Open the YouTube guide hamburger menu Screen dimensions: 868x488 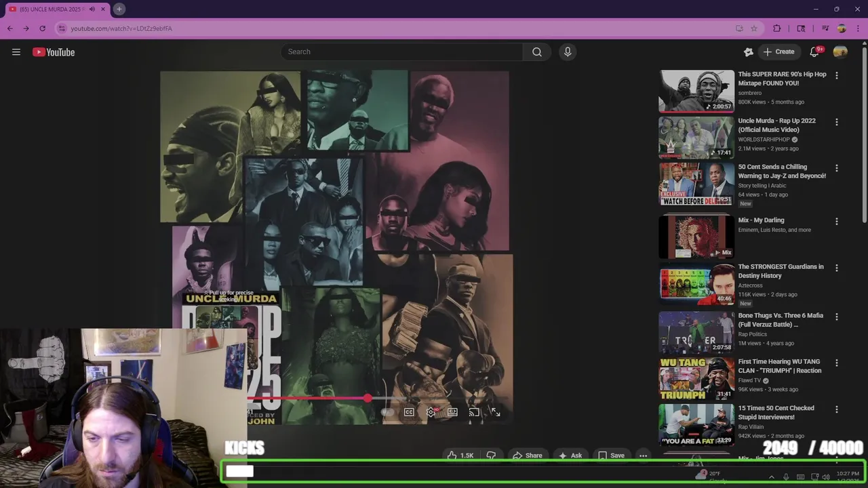tap(16, 52)
